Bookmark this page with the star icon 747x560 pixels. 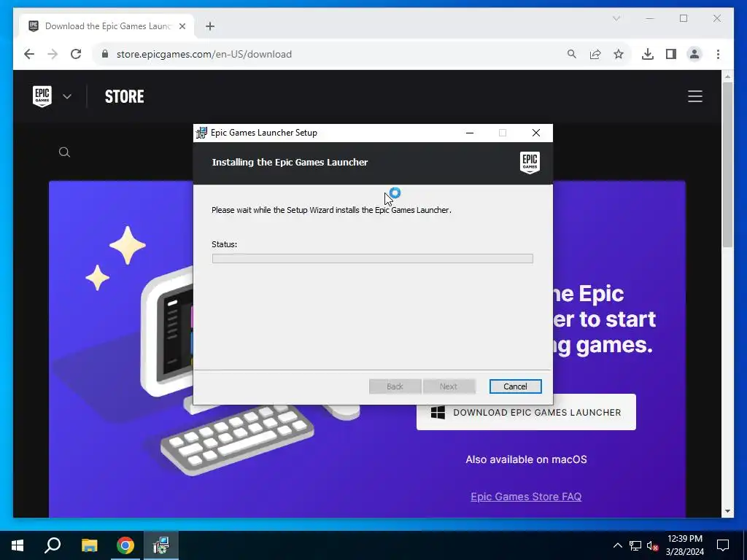pyautogui.click(x=619, y=54)
